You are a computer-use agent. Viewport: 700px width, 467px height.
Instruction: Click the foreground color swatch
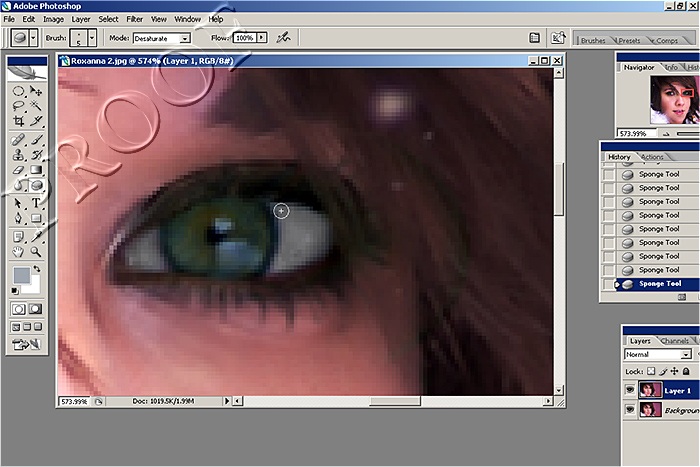point(21,275)
